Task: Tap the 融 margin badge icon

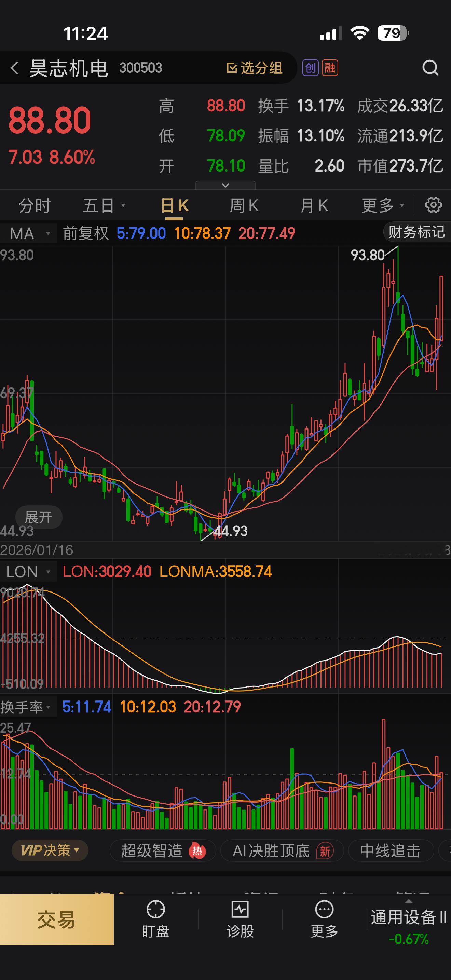Action: click(x=330, y=68)
